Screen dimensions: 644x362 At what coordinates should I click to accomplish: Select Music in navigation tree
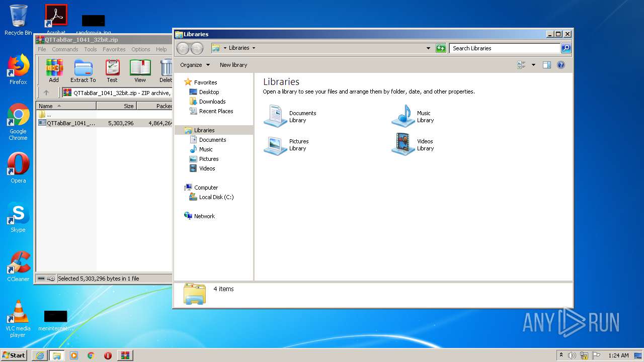(206, 149)
